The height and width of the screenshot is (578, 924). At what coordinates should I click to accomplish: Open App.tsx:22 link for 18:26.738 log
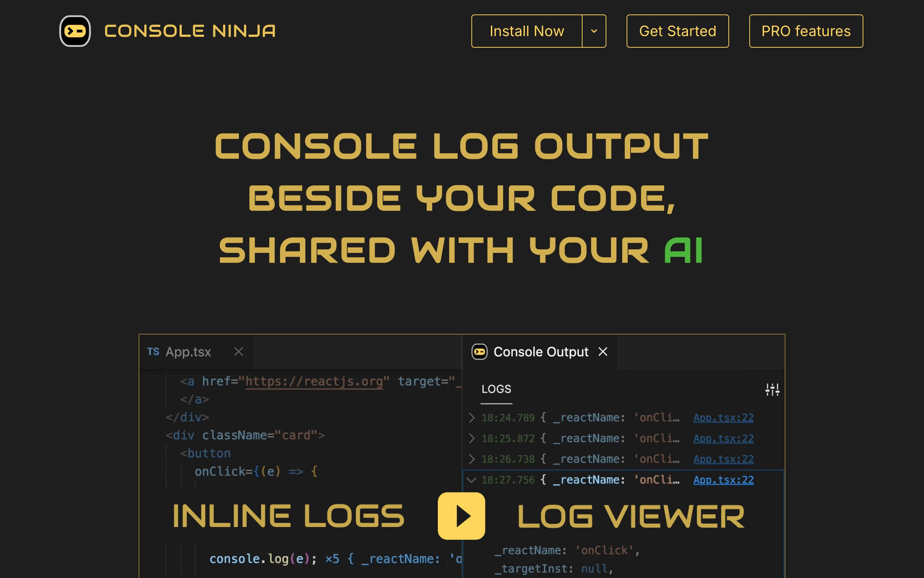724,459
